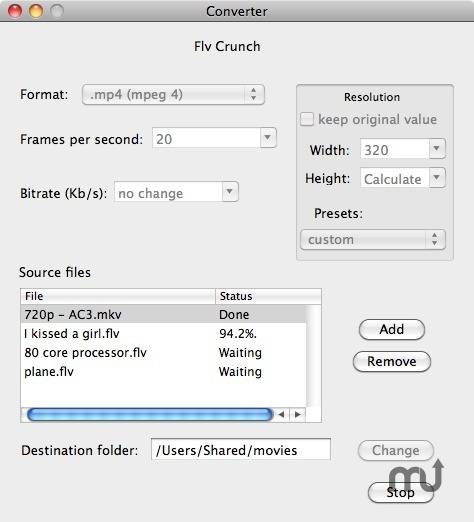Screen dimensions: 474x522
Task: Click the Remove button
Action: tap(392, 362)
